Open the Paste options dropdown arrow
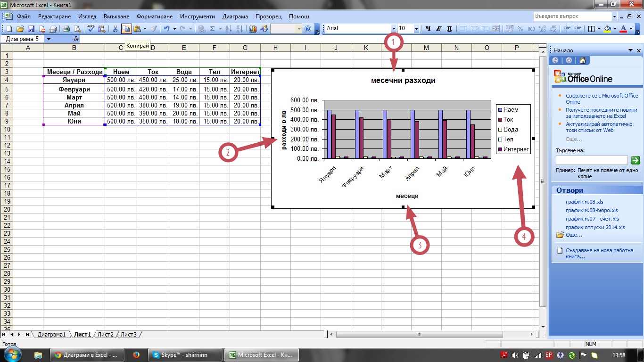This screenshot has width=644, height=362. tap(145, 29)
